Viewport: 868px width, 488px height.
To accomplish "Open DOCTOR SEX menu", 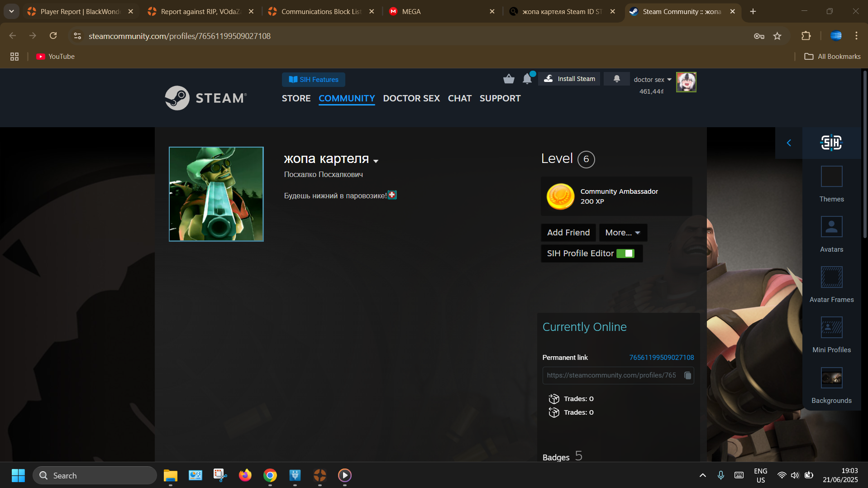I will (x=411, y=98).
